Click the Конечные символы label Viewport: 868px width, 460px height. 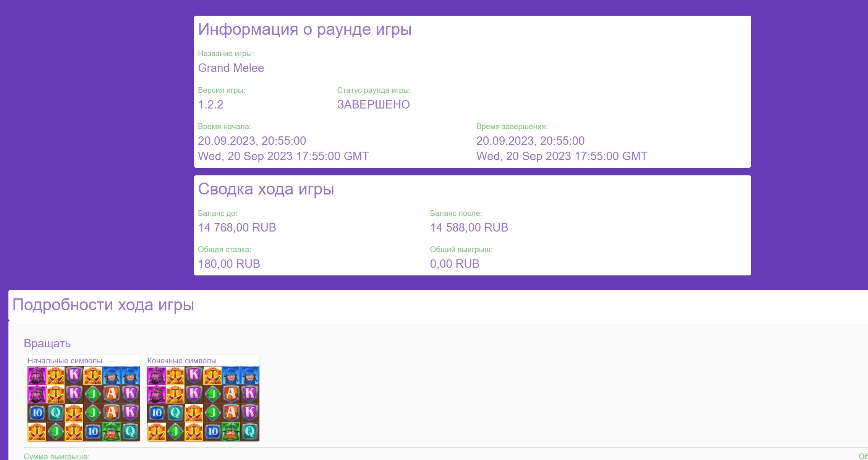[182, 361]
